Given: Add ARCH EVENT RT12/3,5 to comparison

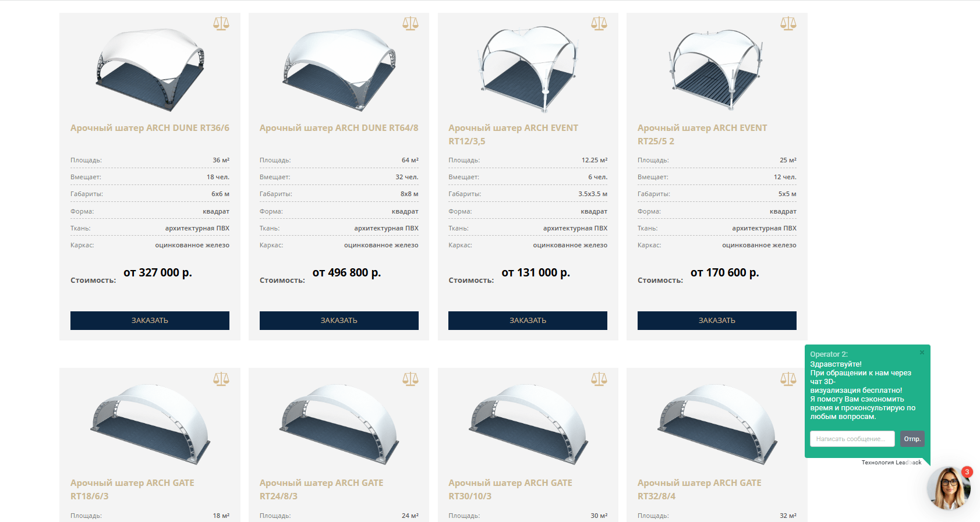Looking at the screenshot, I should pos(599,23).
